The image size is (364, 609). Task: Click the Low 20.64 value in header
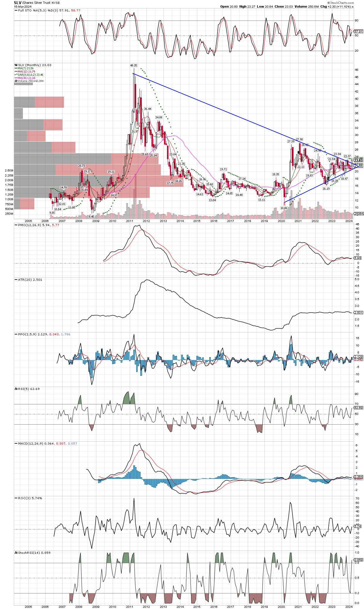[x=264, y=6]
